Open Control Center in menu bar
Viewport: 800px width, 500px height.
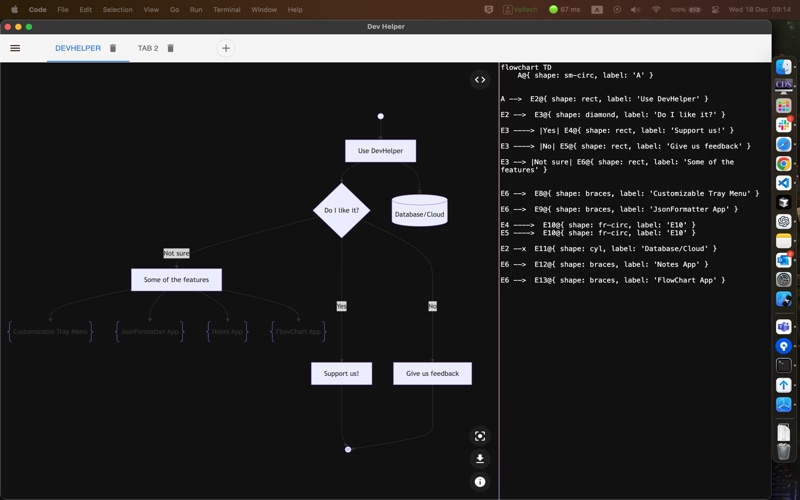[x=715, y=9]
